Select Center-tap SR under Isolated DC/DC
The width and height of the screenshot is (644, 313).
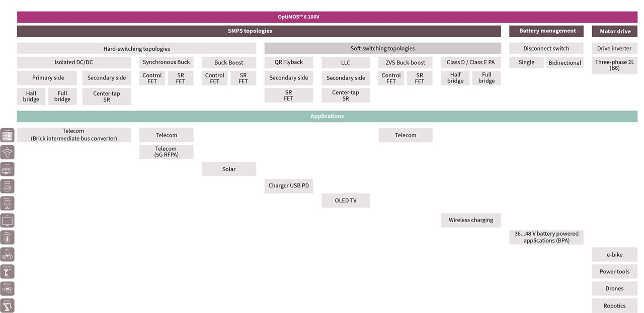coord(107,96)
